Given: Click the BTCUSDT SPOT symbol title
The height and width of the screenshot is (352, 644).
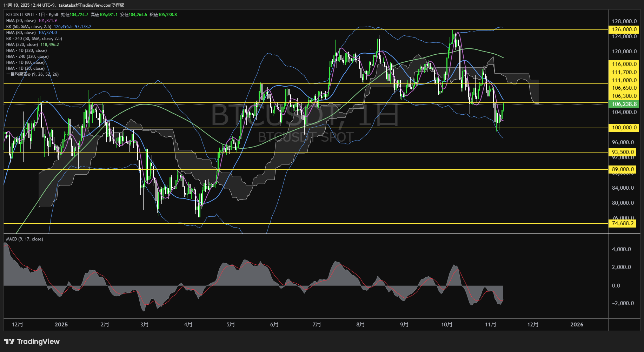Looking at the screenshot, I should 20,15.
